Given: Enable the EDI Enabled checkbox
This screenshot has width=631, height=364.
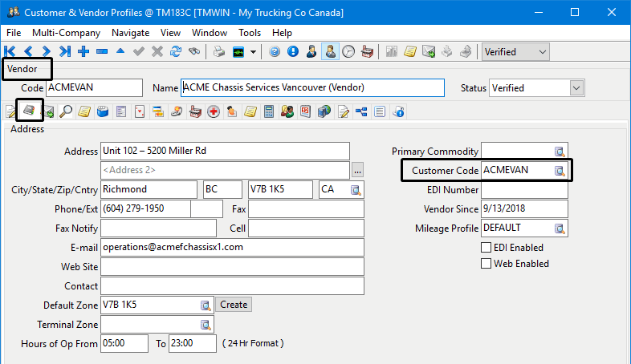Looking at the screenshot, I should (x=486, y=248).
